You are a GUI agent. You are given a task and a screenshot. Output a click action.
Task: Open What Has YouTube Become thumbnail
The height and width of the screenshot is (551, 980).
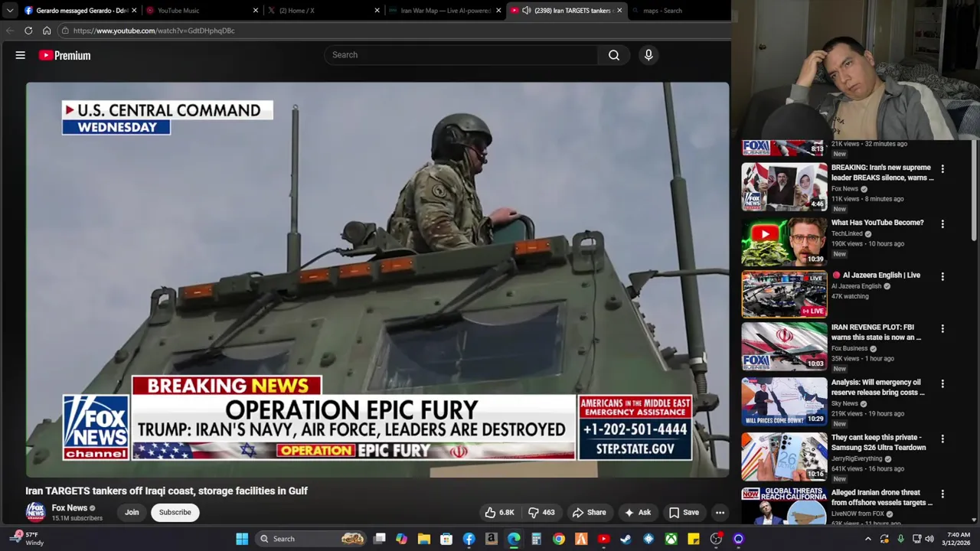pyautogui.click(x=784, y=241)
